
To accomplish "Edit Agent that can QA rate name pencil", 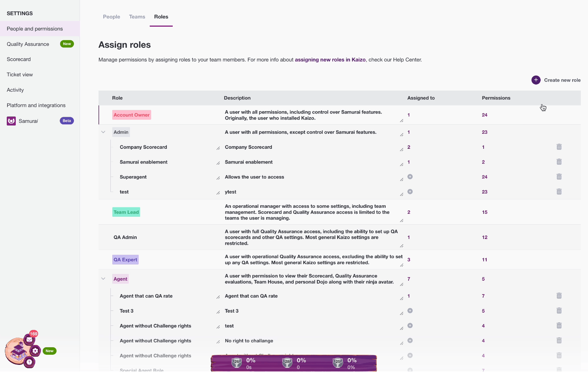I will tap(218, 297).
